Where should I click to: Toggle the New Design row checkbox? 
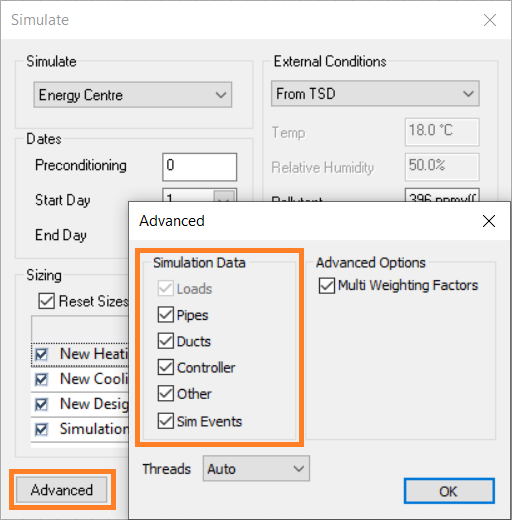(41, 404)
